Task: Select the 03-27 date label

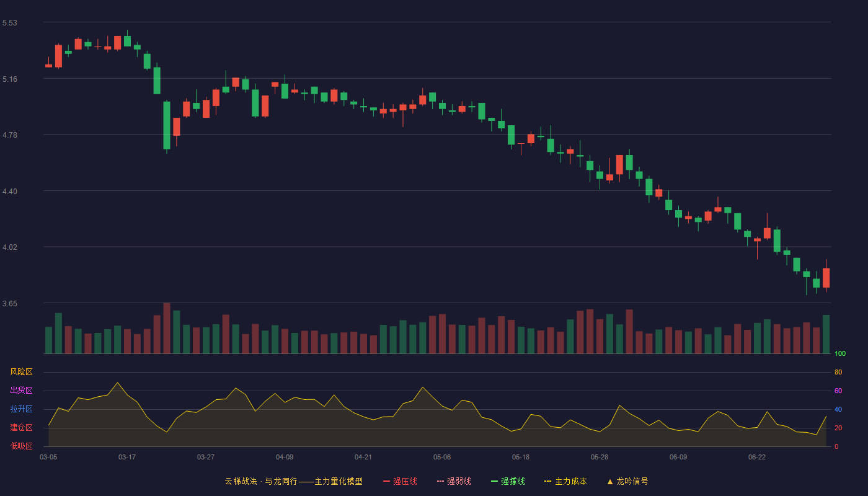Action: (x=206, y=457)
